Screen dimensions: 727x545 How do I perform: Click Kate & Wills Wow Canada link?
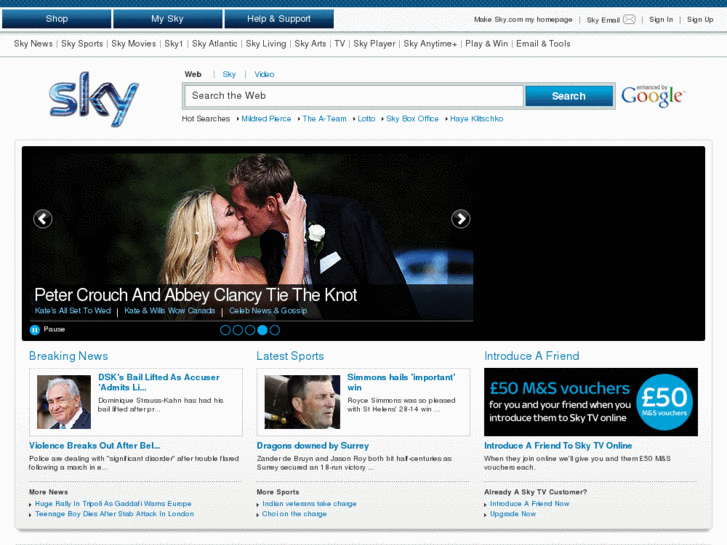click(x=169, y=311)
